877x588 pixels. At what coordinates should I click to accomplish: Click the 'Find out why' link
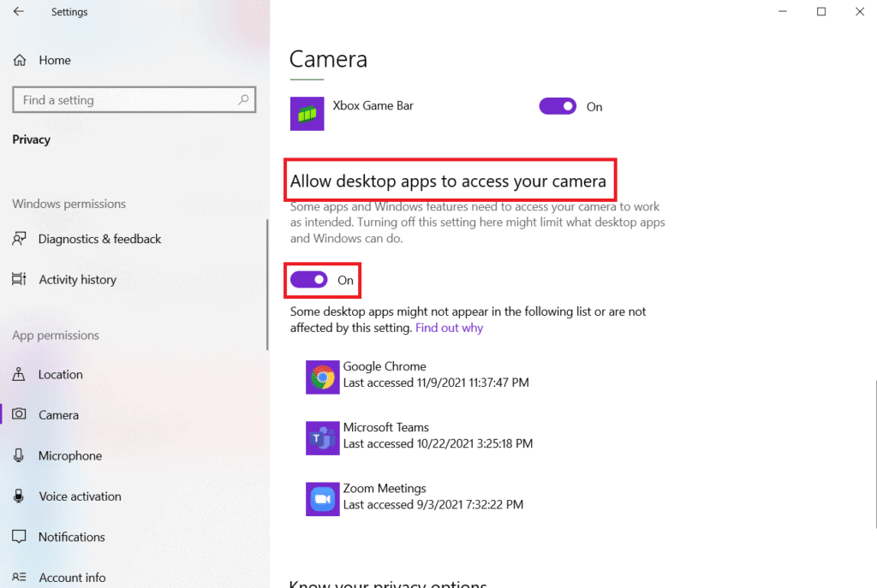pyautogui.click(x=449, y=328)
